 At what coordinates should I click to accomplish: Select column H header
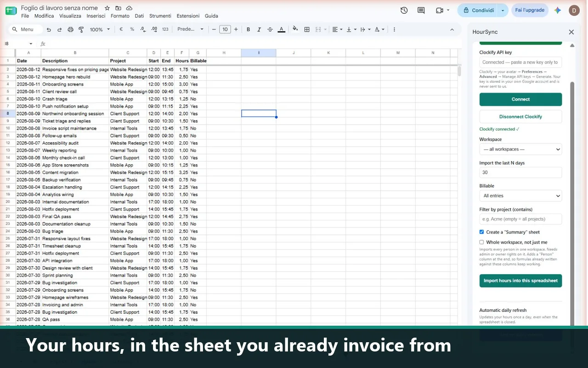[x=224, y=53]
